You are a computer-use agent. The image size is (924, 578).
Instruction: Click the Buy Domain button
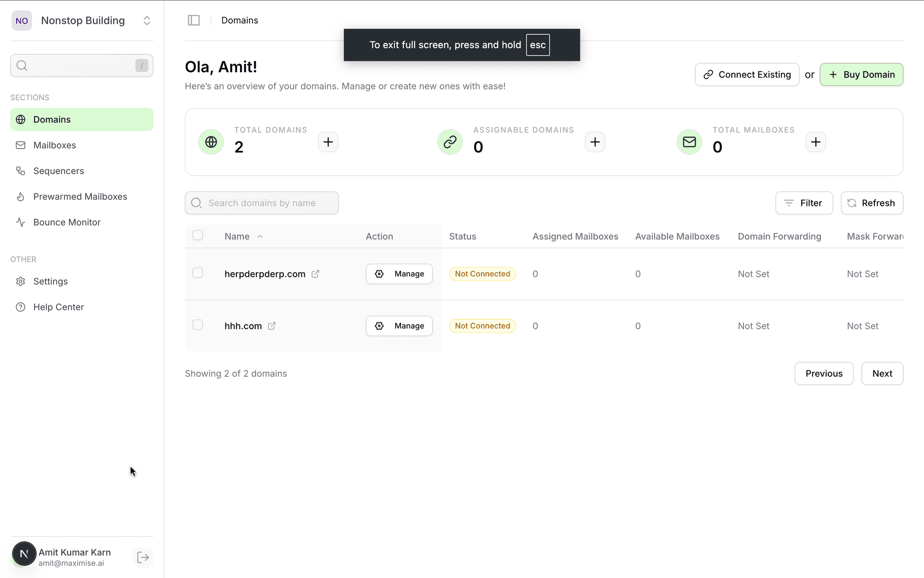tap(861, 75)
